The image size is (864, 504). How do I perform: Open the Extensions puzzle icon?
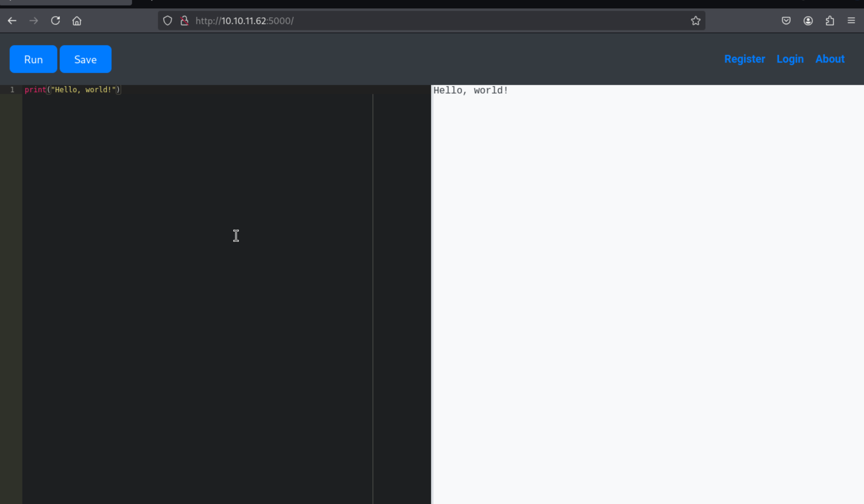(x=830, y=21)
